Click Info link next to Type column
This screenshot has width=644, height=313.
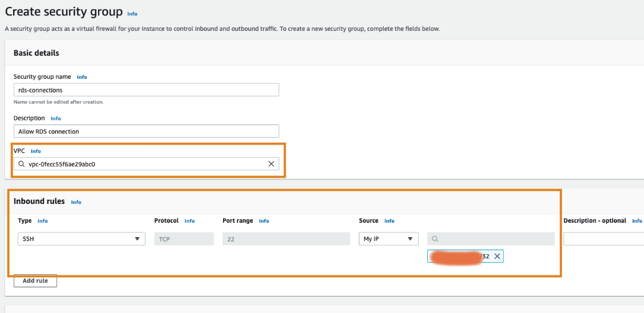[x=43, y=221]
